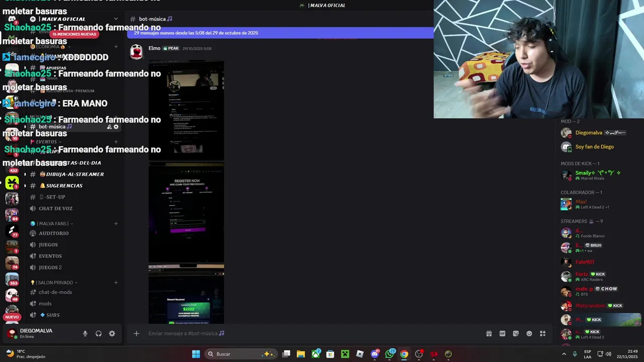Click the plus attachment button in message bar
This screenshot has width=644, height=362.
click(136, 333)
